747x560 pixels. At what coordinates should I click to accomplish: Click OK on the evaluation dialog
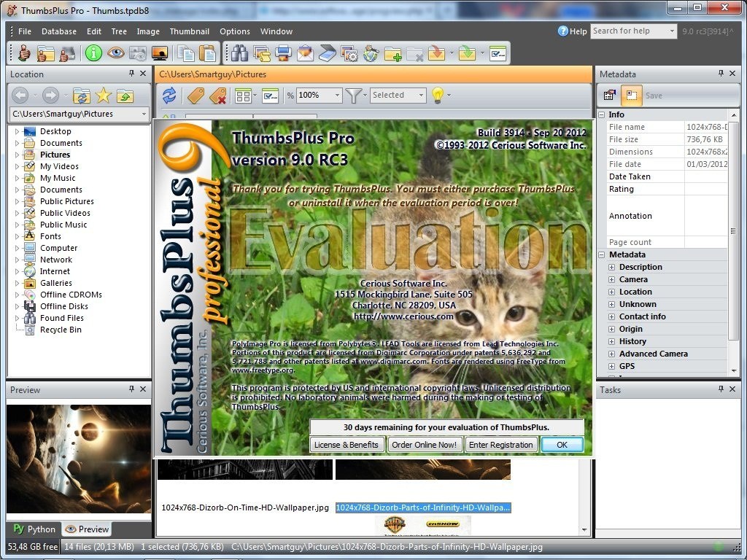point(562,445)
